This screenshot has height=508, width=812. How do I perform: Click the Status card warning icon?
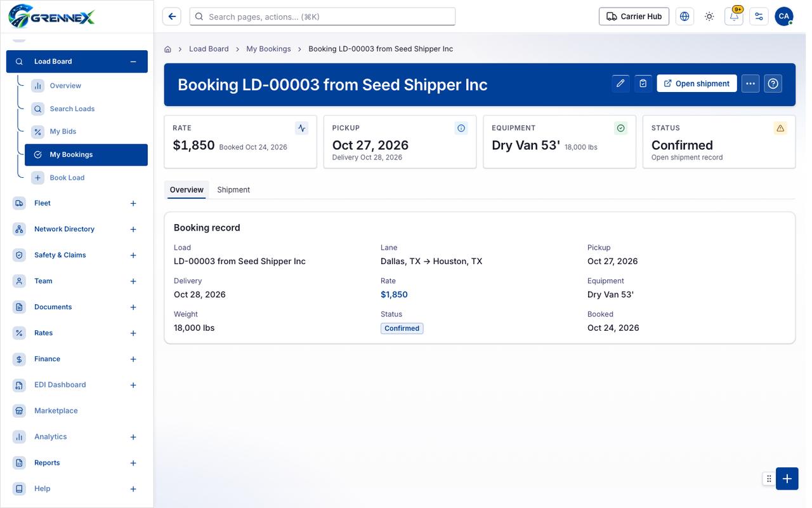(x=780, y=128)
